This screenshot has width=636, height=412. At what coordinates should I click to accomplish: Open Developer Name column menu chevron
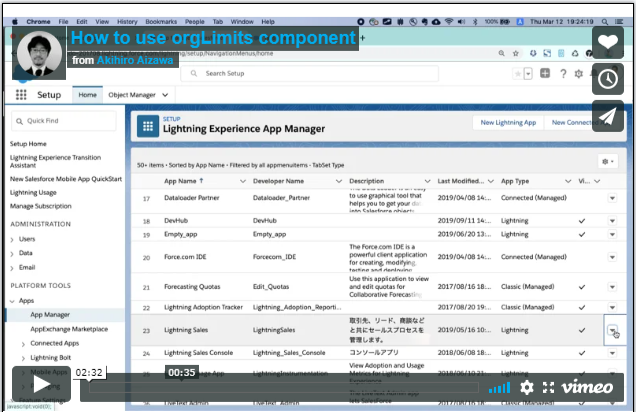(x=339, y=181)
